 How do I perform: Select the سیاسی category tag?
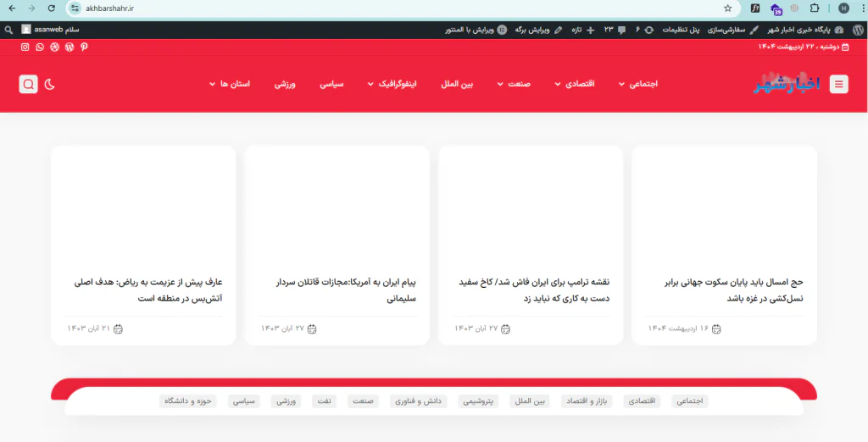[x=243, y=401]
